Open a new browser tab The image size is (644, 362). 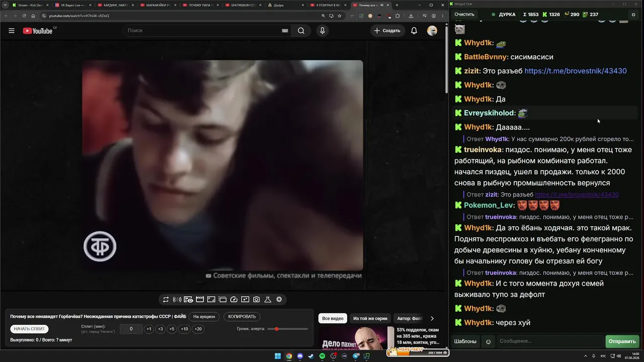[x=397, y=5]
